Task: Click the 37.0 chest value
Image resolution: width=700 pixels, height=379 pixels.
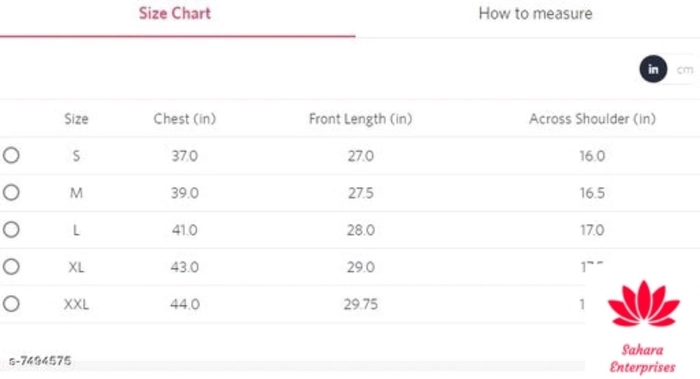Action: click(x=185, y=156)
